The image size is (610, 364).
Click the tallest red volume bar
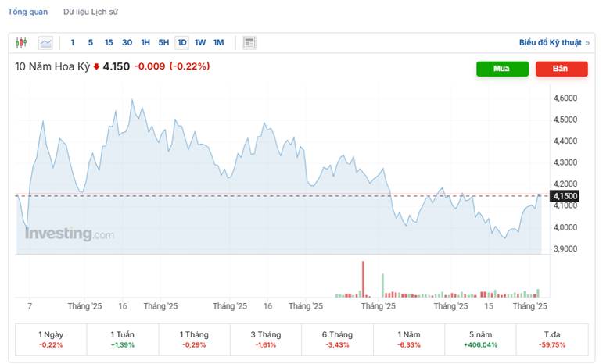364,280
